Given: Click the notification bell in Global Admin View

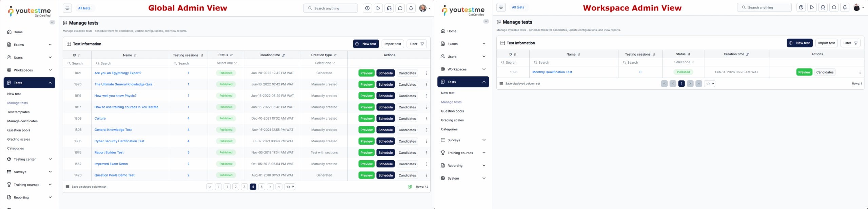Looking at the screenshot, I should pos(411,8).
